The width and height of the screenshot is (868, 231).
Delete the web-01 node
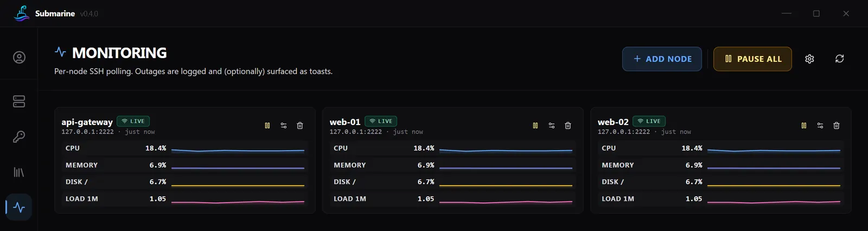(568, 126)
